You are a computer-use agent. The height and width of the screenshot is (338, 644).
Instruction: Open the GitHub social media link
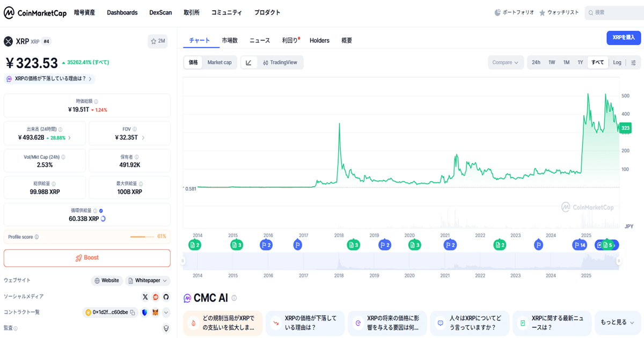166,297
